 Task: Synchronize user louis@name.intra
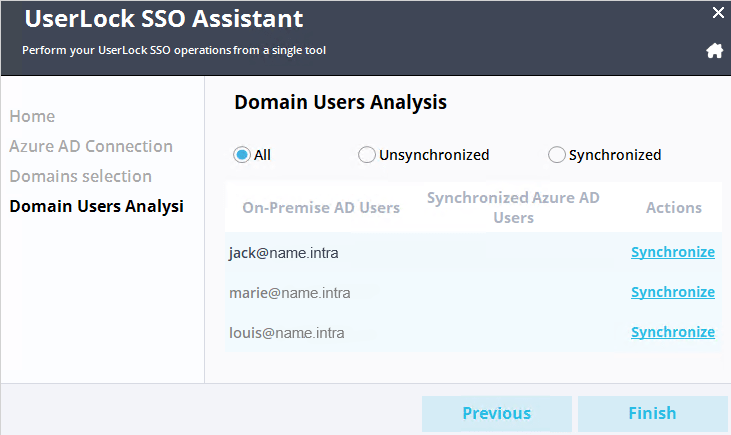pos(673,332)
